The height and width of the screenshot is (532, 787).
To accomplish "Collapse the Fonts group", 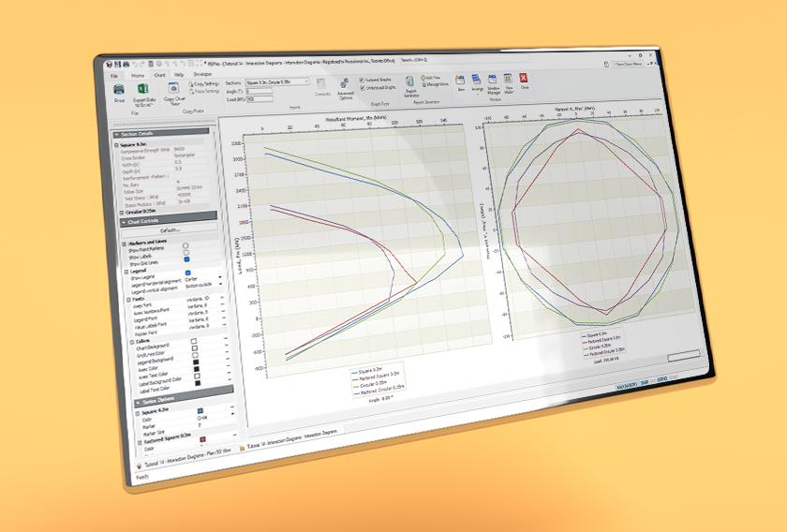I will point(129,300).
